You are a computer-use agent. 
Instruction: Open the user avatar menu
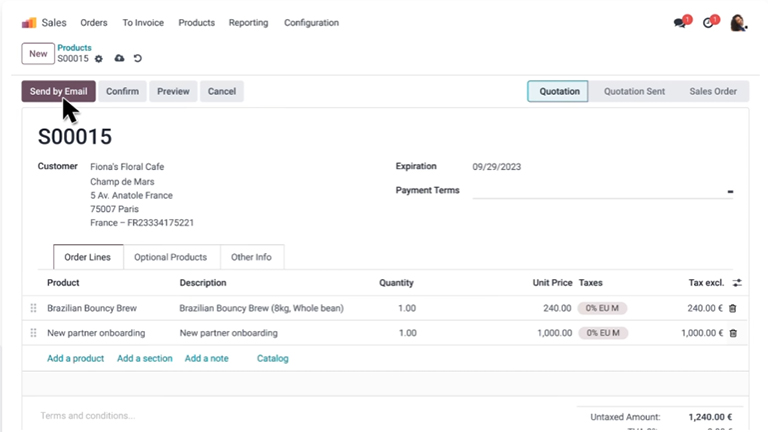[738, 22]
